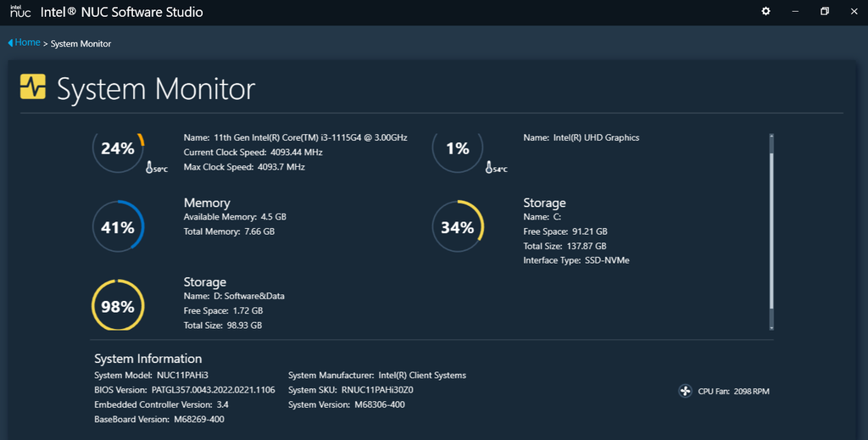Click the Intel NUC logo
The image size is (868, 440).
(20, 13)
